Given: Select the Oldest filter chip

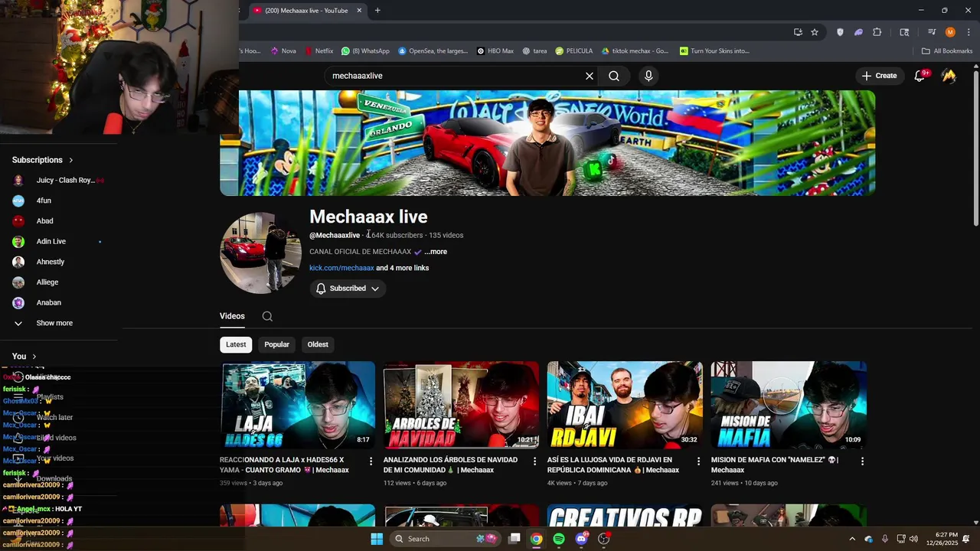Looking at the screenshot, I should point(318,344).
